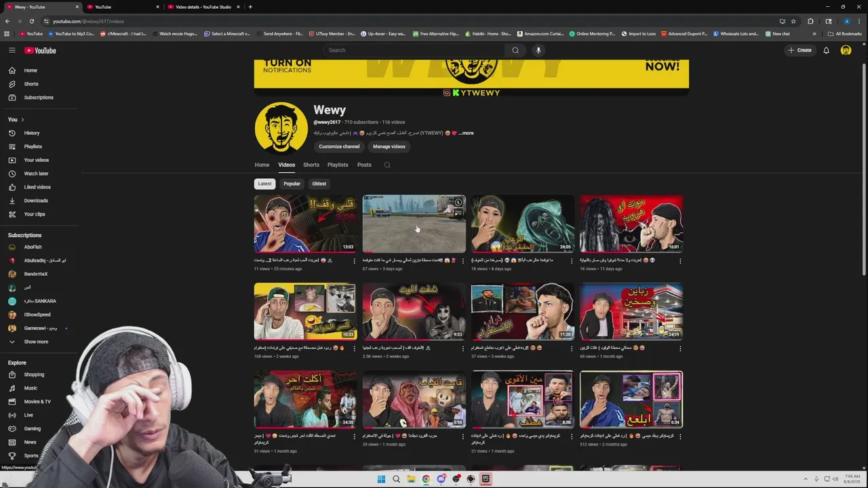868x488 pixels.
Task: Select the Latest filter chip
Action: point(264,184)
